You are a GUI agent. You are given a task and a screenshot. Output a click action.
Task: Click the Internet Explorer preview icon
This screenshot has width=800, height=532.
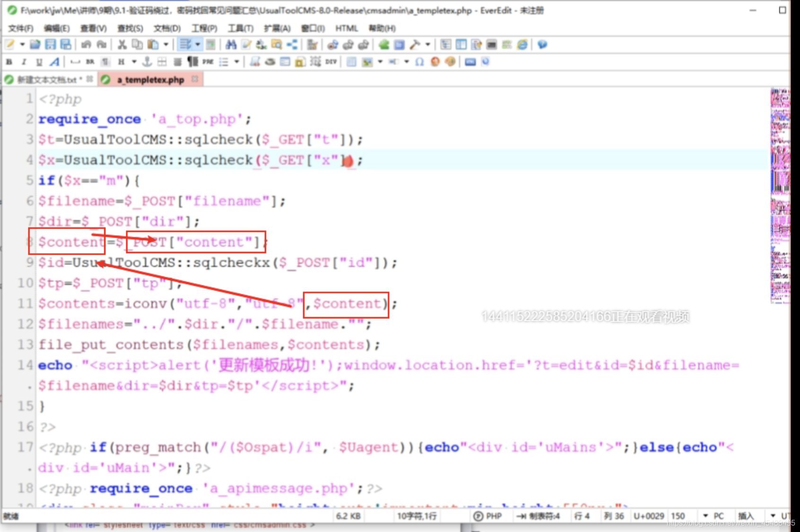(522, 44)
